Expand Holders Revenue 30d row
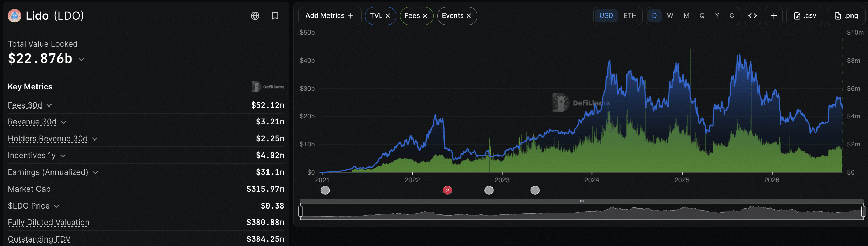Image resolution: width=868 pixels, height=246 pixels. pos(95,139)
